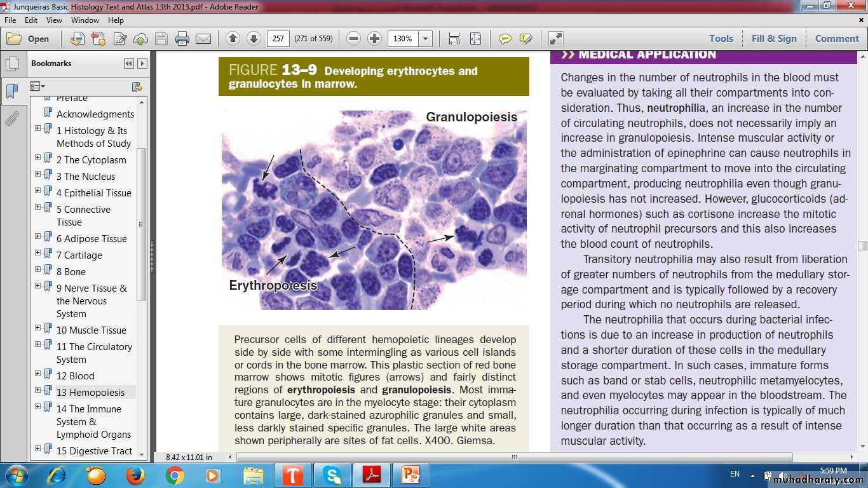Go to next page with down arrow
868x488 pixels.
click(254, 39)
